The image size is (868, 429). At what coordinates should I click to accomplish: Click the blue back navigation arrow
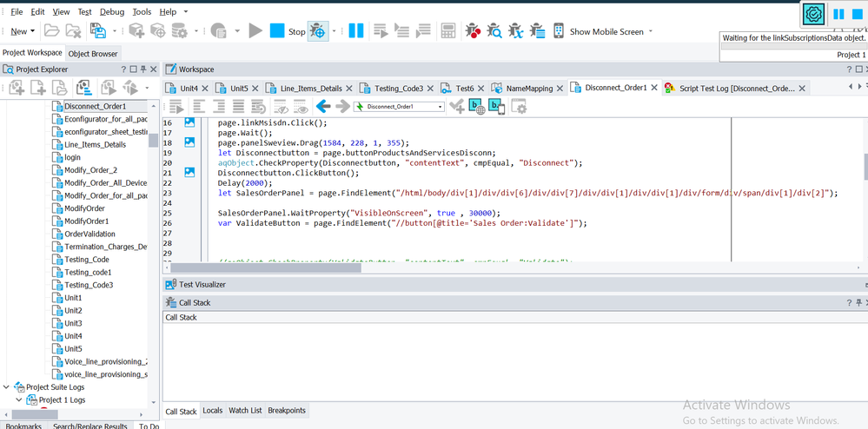(x=323, y=107)
